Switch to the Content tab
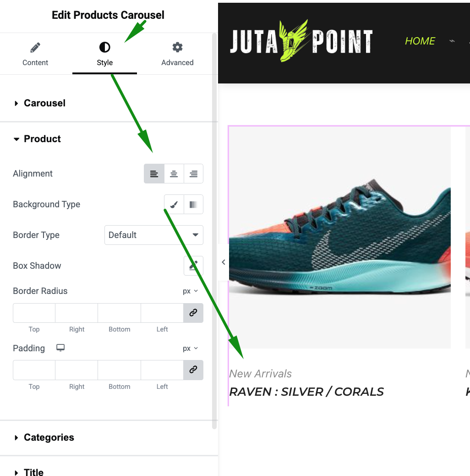Viewport: 470px width, 476px height. (35, 54)
